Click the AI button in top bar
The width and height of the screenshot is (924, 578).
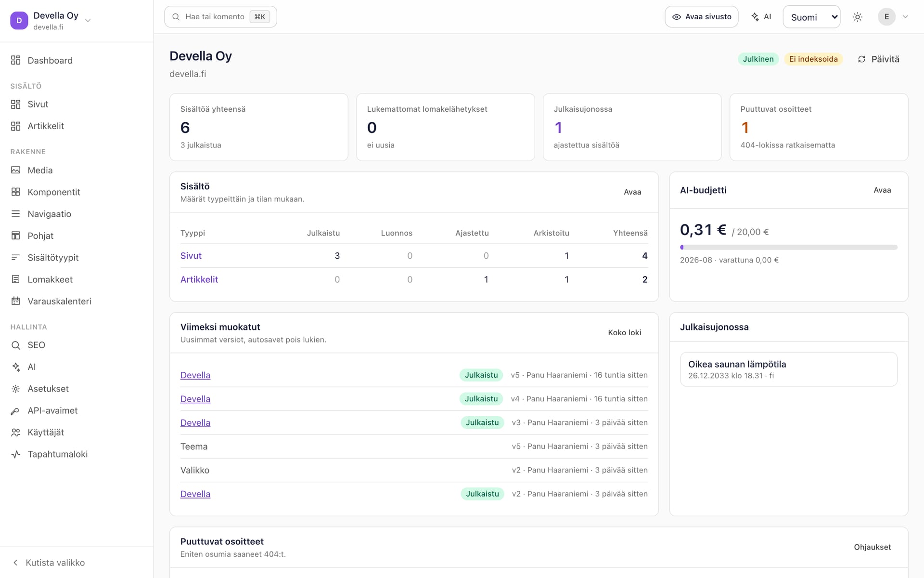pos(761,17)
